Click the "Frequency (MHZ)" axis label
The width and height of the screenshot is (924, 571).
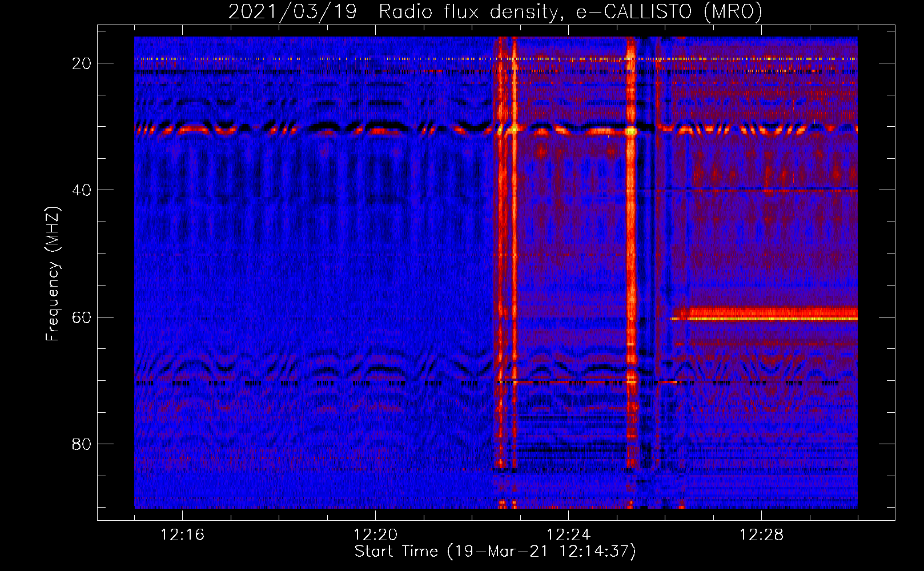(x=53, y=274)
